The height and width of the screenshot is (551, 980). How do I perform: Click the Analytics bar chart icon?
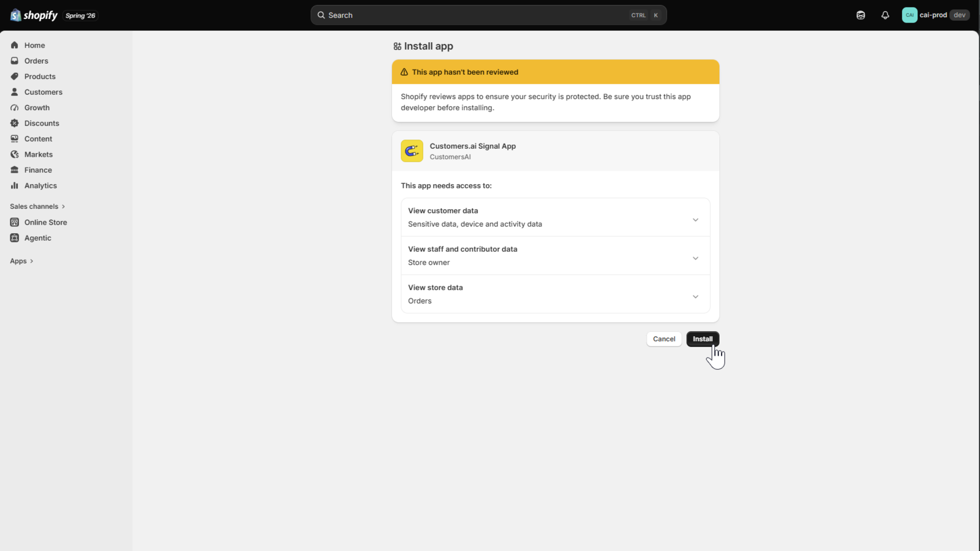[x=15, y=186]
